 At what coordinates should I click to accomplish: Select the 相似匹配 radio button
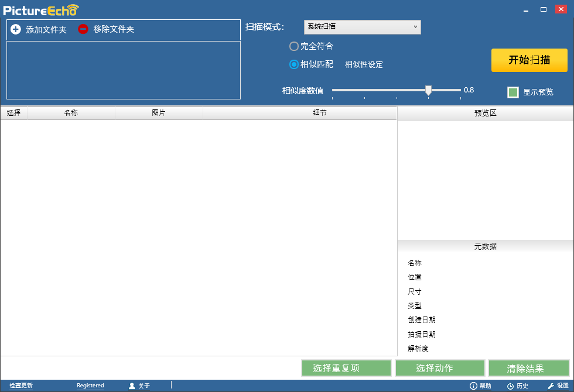click(x=293, y=64)
